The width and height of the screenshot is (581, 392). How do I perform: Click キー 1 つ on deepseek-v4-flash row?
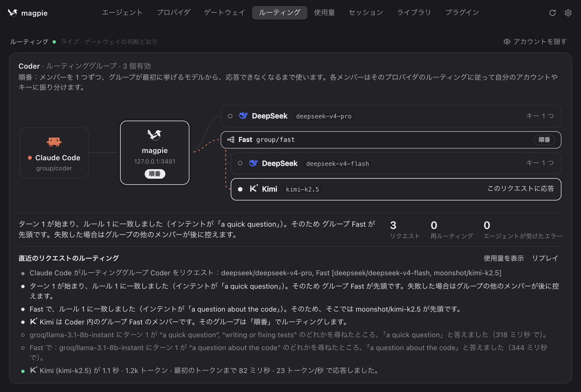[x=540, y=163]
